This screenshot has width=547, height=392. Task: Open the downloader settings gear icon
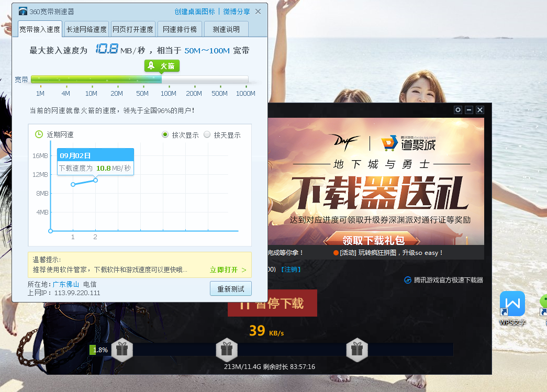point(458,110)
